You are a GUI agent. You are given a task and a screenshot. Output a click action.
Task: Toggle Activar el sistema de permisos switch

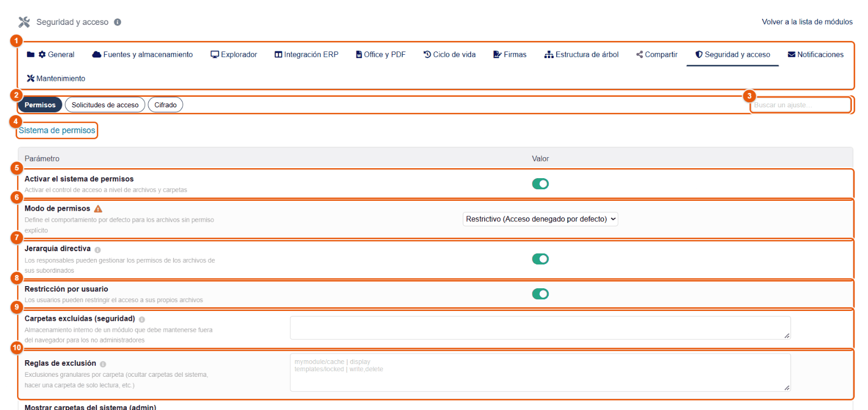[x=540, y=184]
